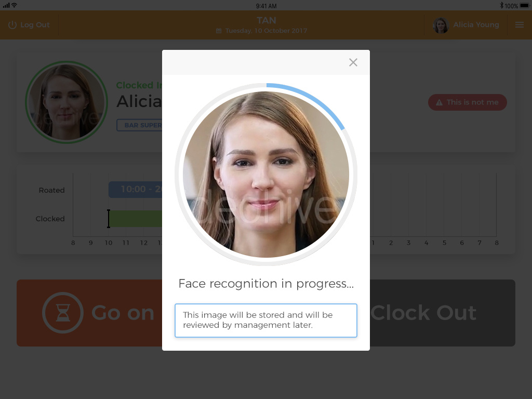Tap the Wi-Fi icon in status bar
Image resolution: width=532 pixels, height=399 pixels.
(14, 5)
